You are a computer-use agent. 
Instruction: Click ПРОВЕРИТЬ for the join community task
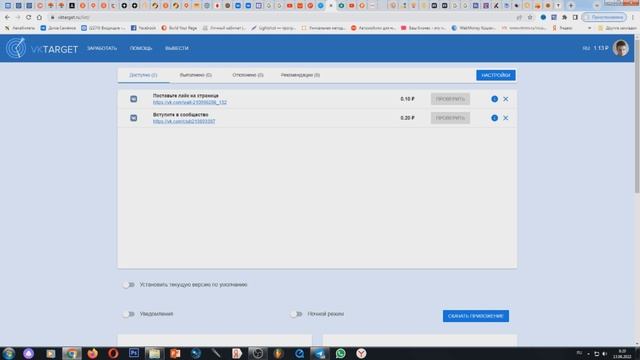pyautogui.click(x=450, y=118)
